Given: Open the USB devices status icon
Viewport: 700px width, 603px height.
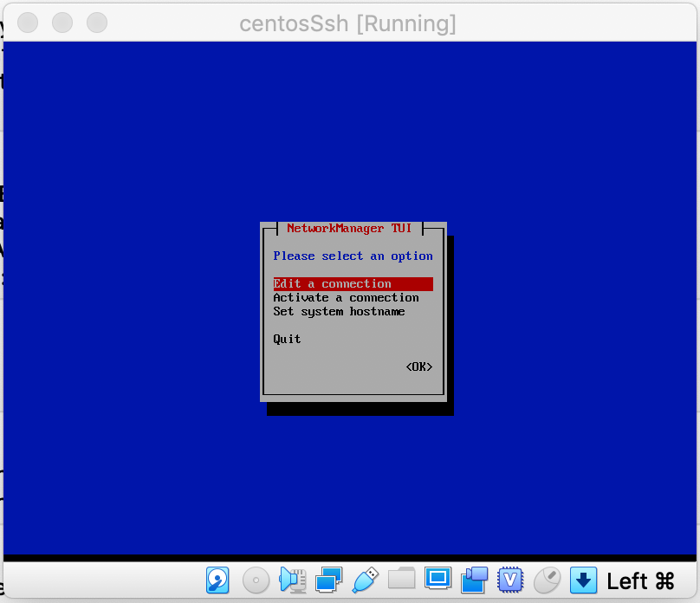Looking at the screenshot, I should click(366, 580).
